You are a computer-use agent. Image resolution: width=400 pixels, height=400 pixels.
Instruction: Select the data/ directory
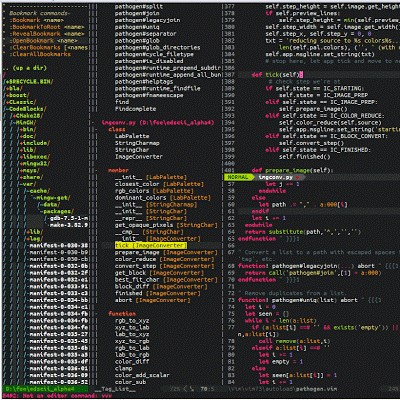click(x=50, y=205)
